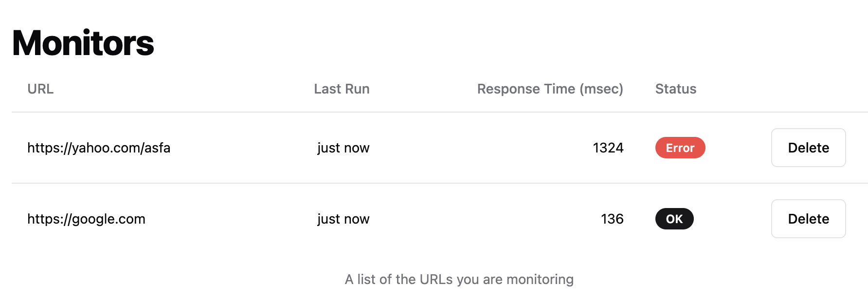Delete the yahoo.com/asfa monitor
This screenshot has width=868, height=304.
(x=808, y=148)
